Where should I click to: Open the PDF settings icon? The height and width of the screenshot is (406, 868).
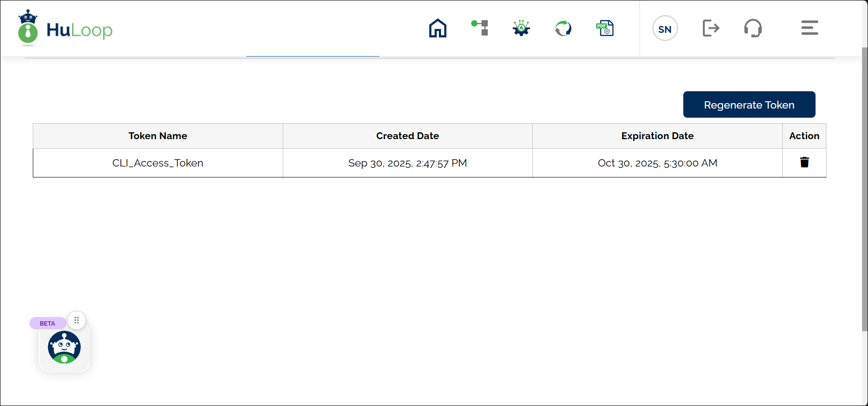pyautogui.click(x=605, y=28)
